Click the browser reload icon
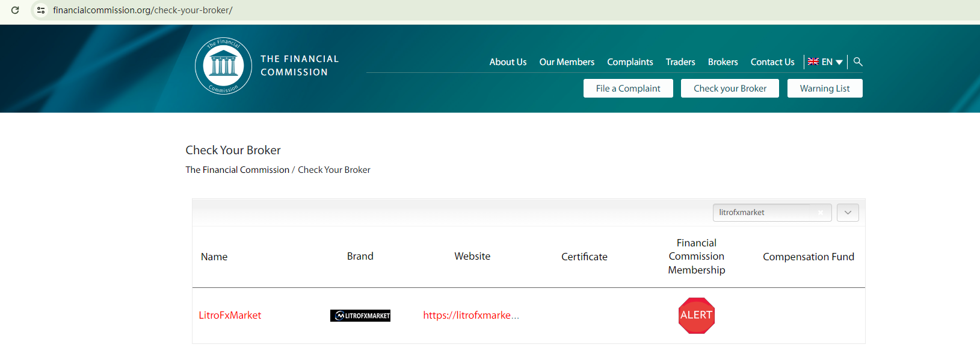 pos(15,10)
